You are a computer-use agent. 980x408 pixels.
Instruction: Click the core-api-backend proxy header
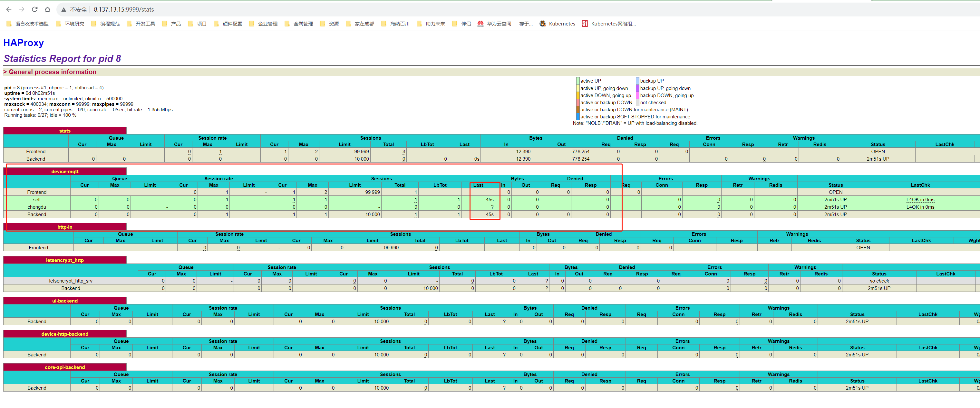click(x=65, y=367)
